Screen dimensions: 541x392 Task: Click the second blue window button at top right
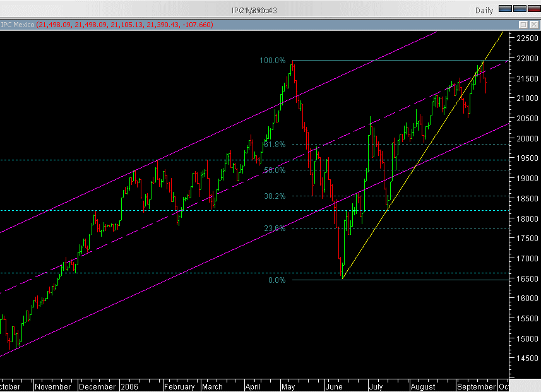point(519,9)
